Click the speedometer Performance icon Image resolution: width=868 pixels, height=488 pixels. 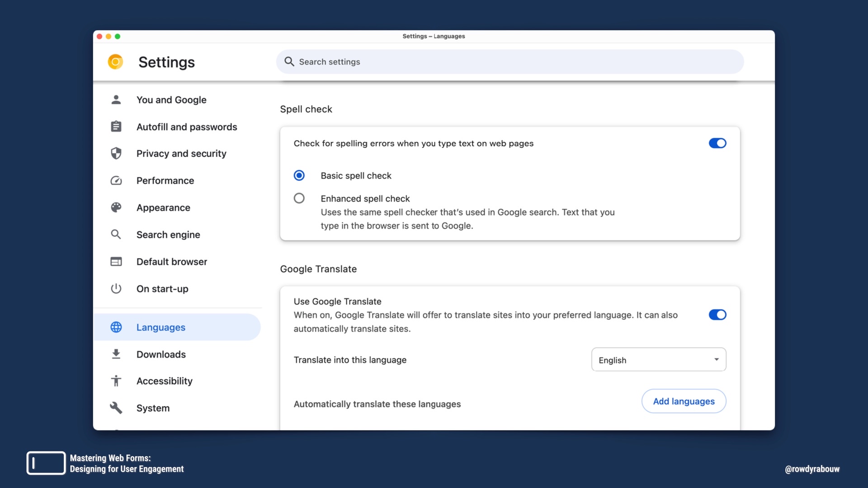pyautogui.click(x=116, y=181)
